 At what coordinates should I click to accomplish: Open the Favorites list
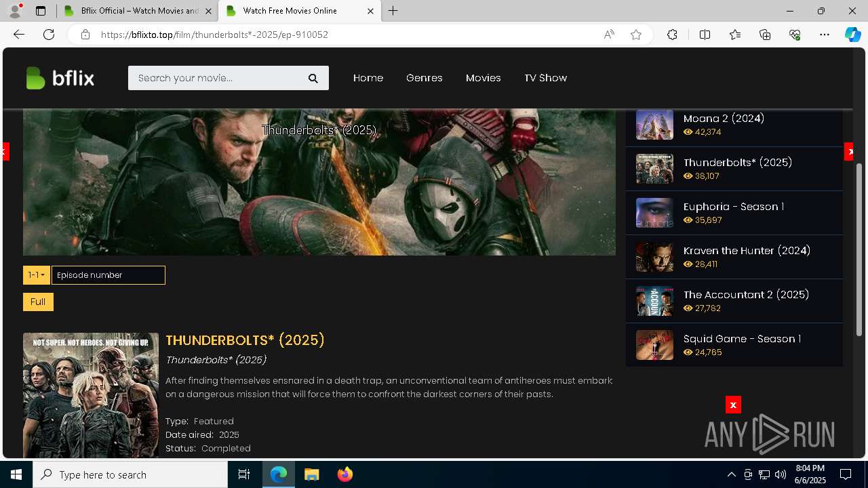coord(735,35)
